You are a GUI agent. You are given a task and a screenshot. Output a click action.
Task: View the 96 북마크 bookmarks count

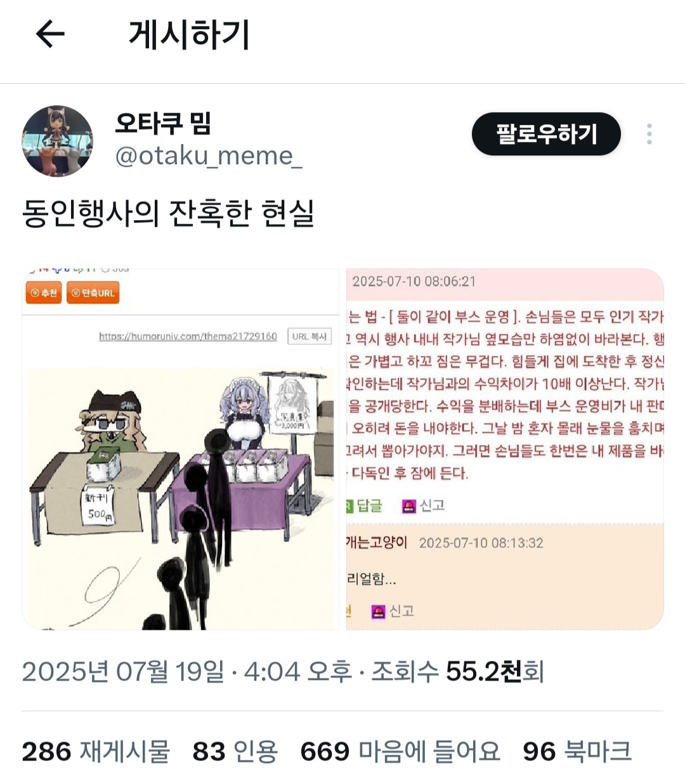point(577,752)
